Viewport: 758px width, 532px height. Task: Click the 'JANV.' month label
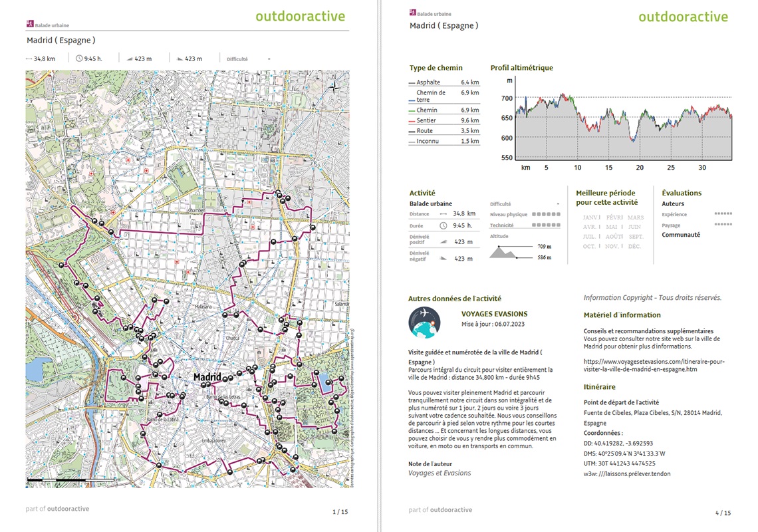(x=591, y=217)
